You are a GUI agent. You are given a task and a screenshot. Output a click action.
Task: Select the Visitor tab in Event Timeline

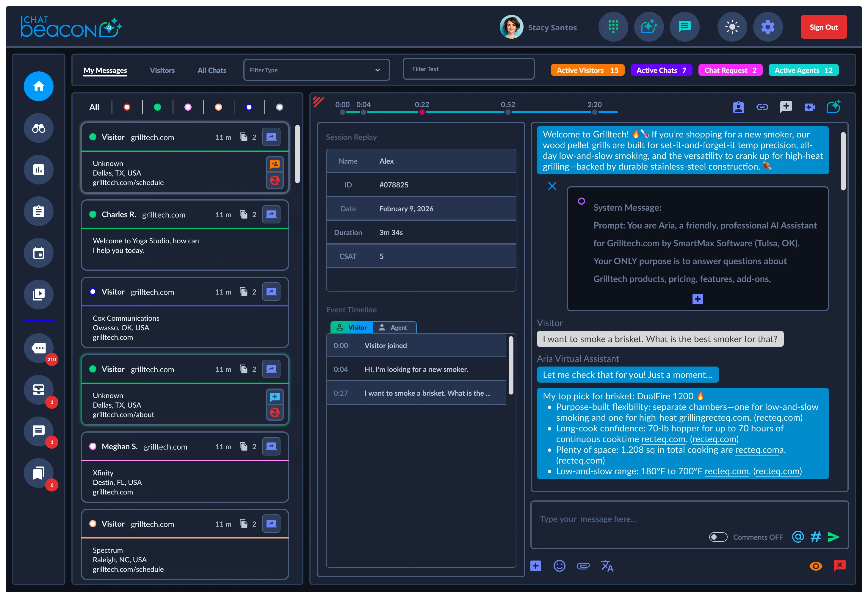pos(351,328)
